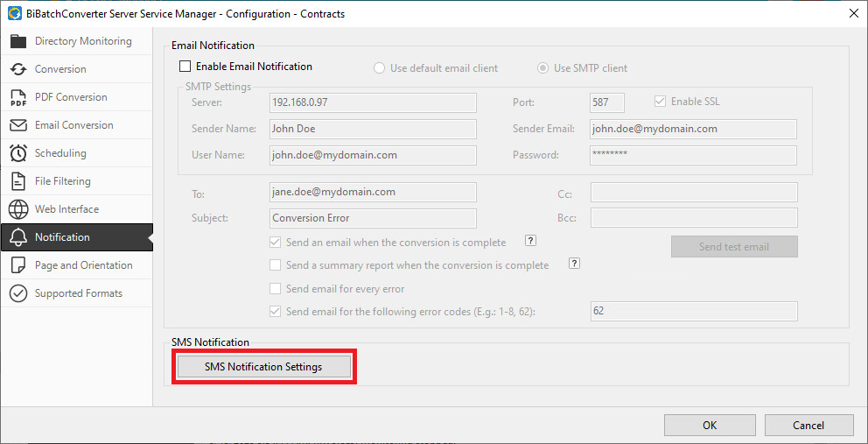This screenshot has width=868, height=444.
Task: Open SMS Notification Settings
Action: point(263,367)
